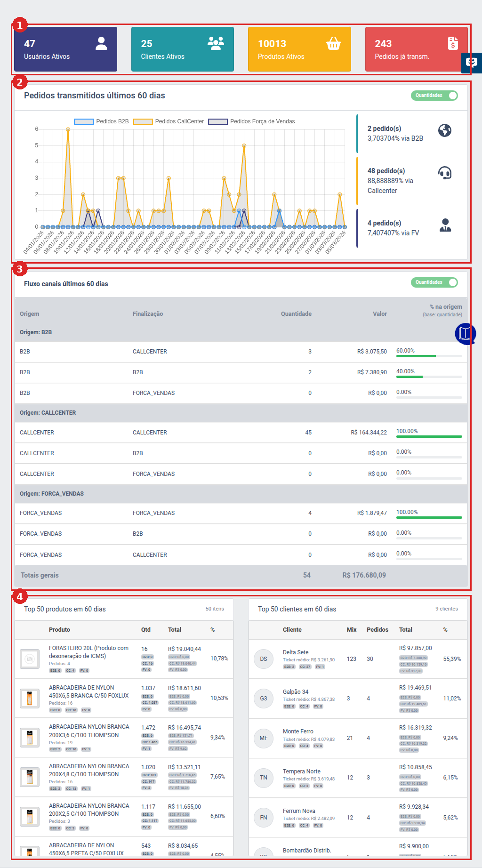
Task: Click the FN avatar for Ferrum Nova
Action: [264, 818]
